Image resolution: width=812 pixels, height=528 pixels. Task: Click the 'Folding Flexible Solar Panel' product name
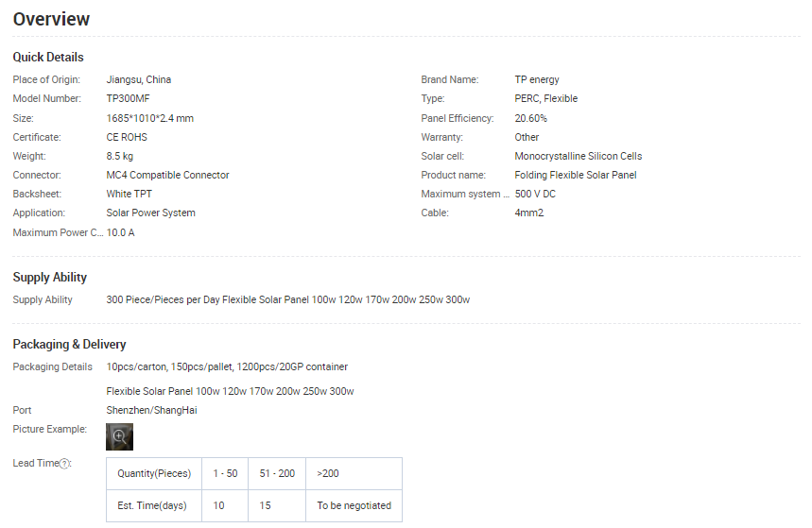(576, 175)
